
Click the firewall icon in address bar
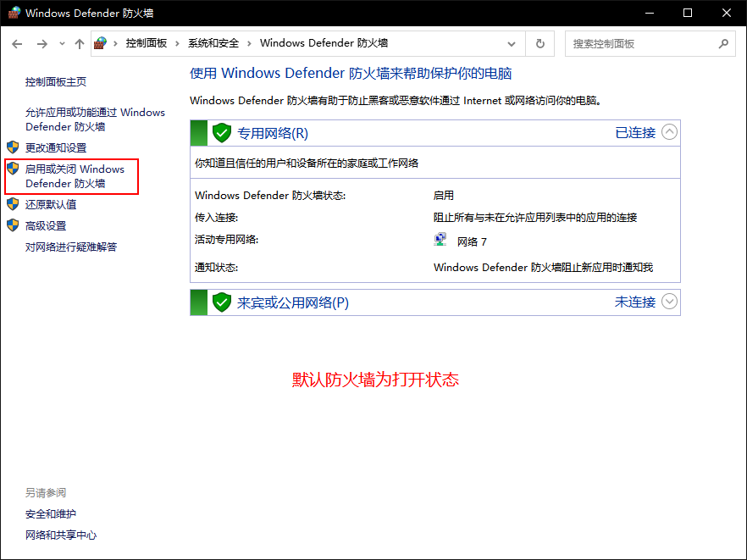pyautogui.click(x=100, y=43)
